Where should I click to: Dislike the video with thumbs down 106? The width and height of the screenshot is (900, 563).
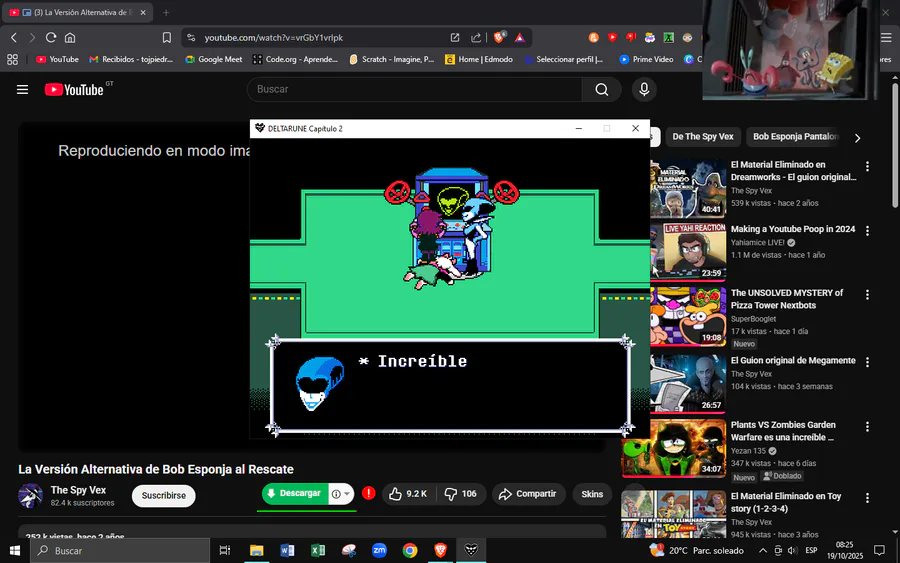(x=461, y=494)
